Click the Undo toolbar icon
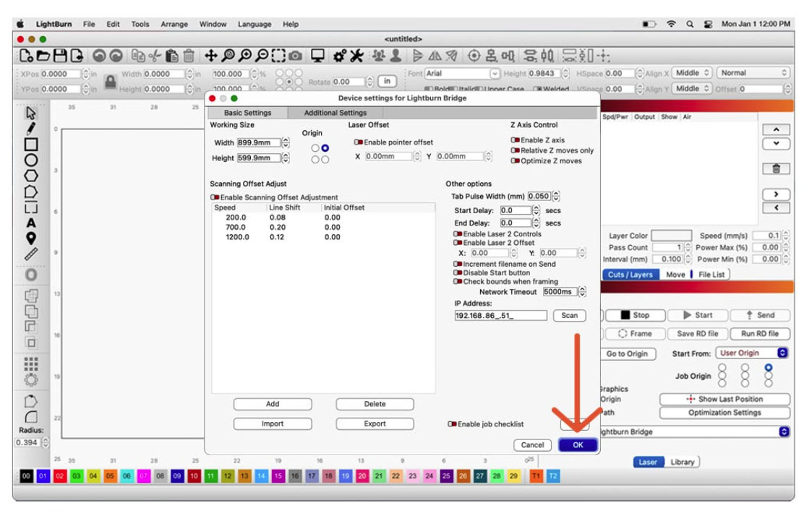The image size is (812, 516). 99,56
